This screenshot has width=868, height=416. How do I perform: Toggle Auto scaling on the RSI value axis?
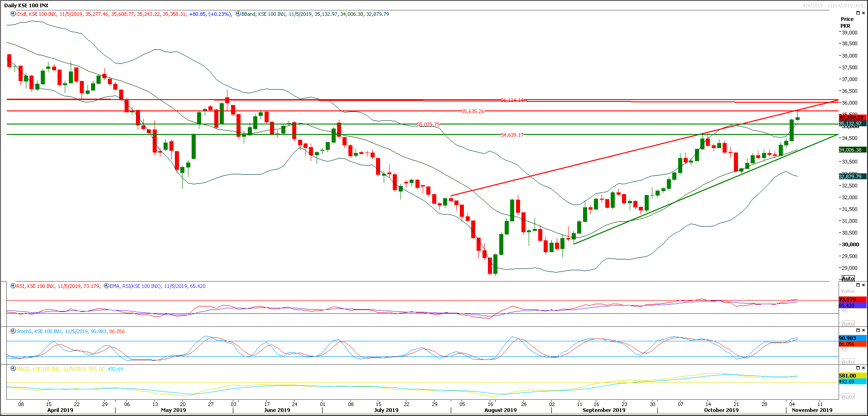click(x=847, y=323)
